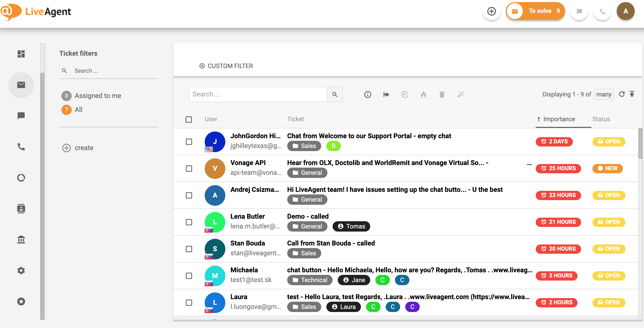
Task: Sort by the Status column
Action: point(601,119)
